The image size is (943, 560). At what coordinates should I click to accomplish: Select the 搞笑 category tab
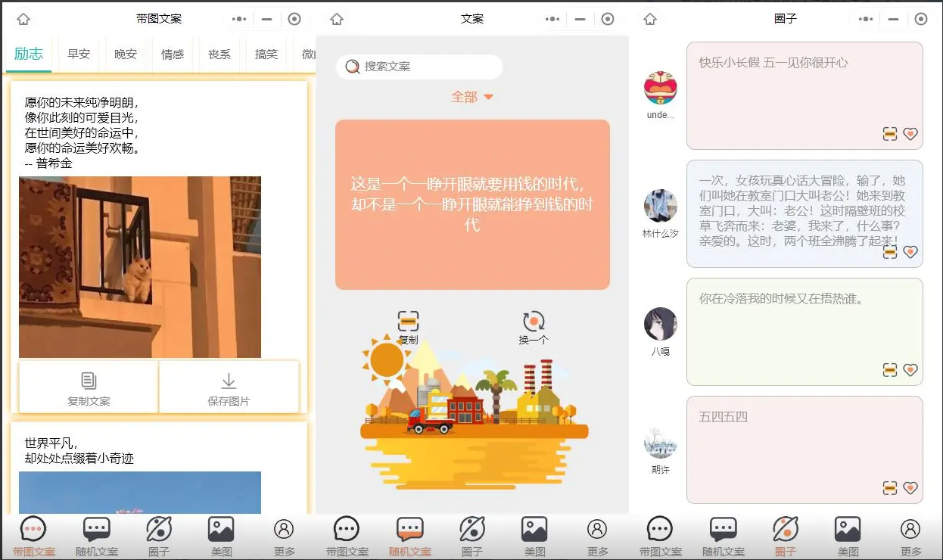pos(266,54)
